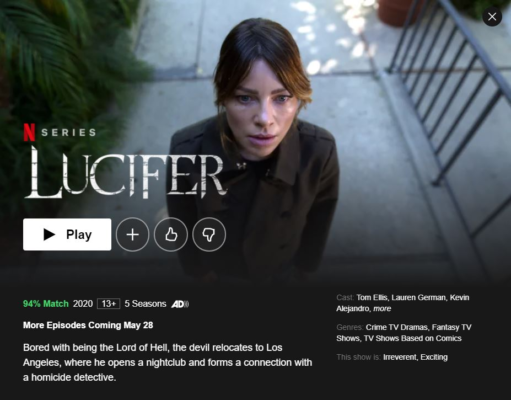The image size is (511, 400).
Task: Click the audio description AD icon
Action: [x=180, y=304]
